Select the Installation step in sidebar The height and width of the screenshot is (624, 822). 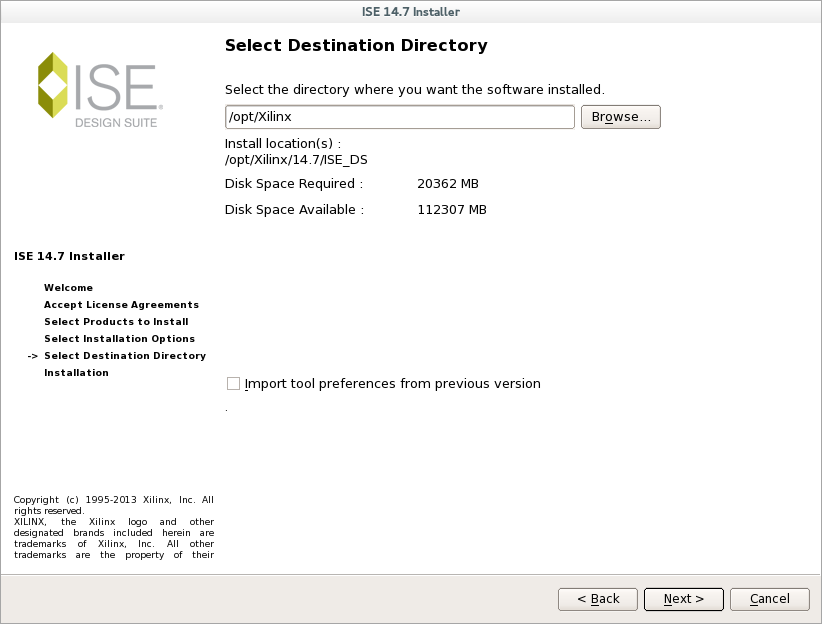click(x=77, y=373)
